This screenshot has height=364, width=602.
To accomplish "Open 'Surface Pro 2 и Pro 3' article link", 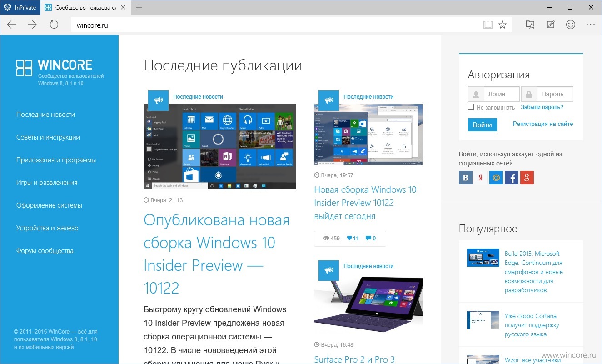I will [x=354, y=359].
